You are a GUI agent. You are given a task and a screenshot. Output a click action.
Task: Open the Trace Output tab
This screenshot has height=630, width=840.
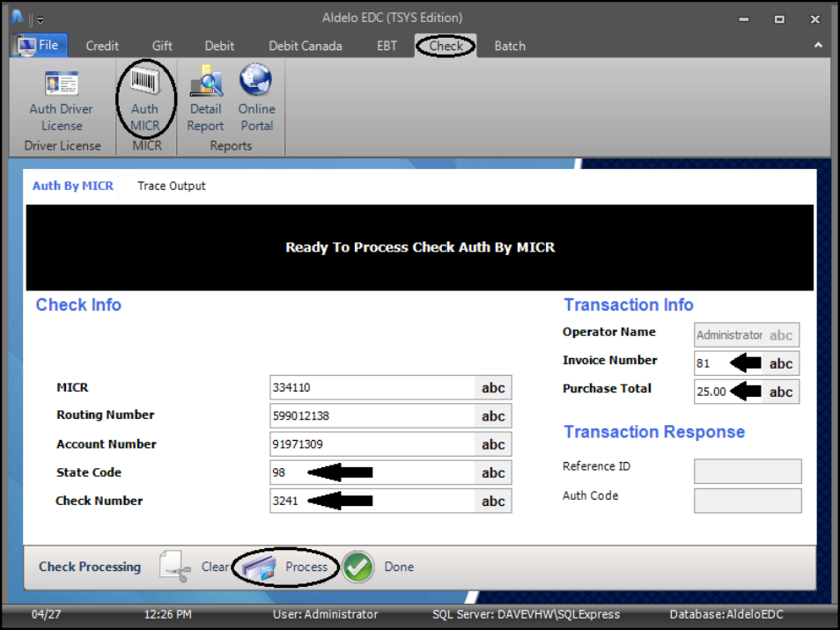tap(172, 186)
